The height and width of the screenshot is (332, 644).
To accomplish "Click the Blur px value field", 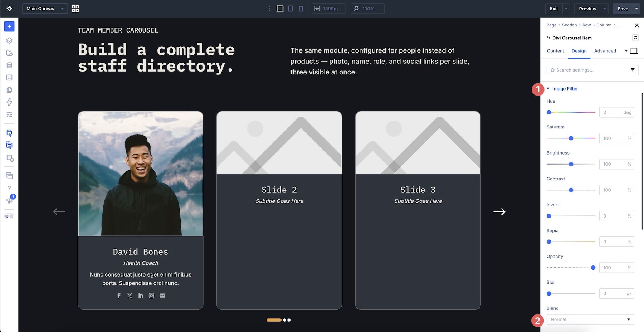I will point(616,294).
